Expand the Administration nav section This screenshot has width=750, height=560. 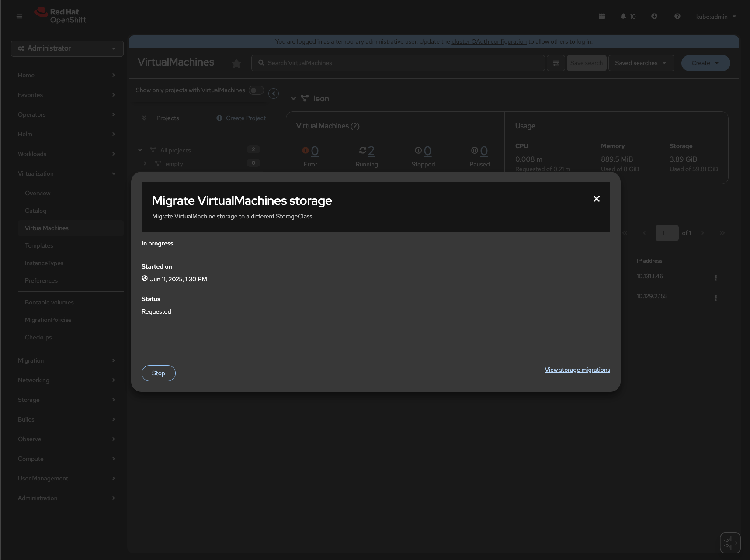tap(67, 498)
